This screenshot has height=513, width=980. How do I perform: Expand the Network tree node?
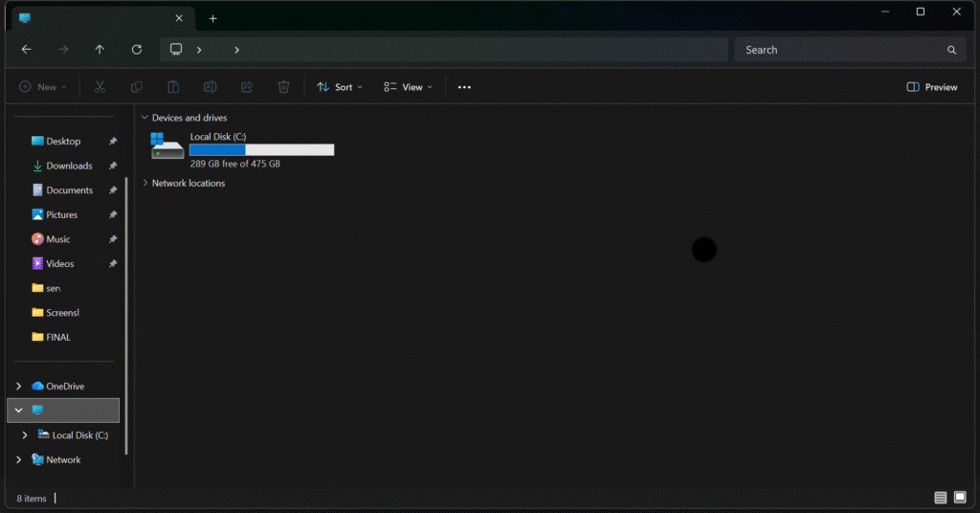coord(19,460)
